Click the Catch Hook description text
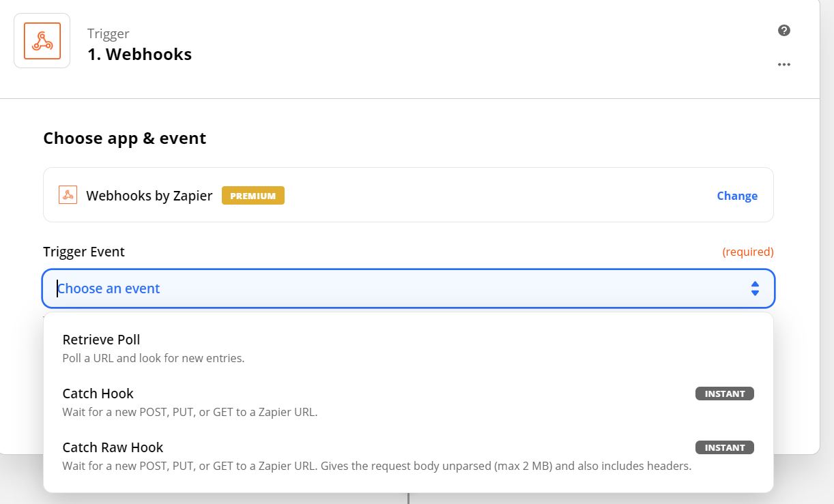The height and width of the screenshot is (504, 834). 190,412
